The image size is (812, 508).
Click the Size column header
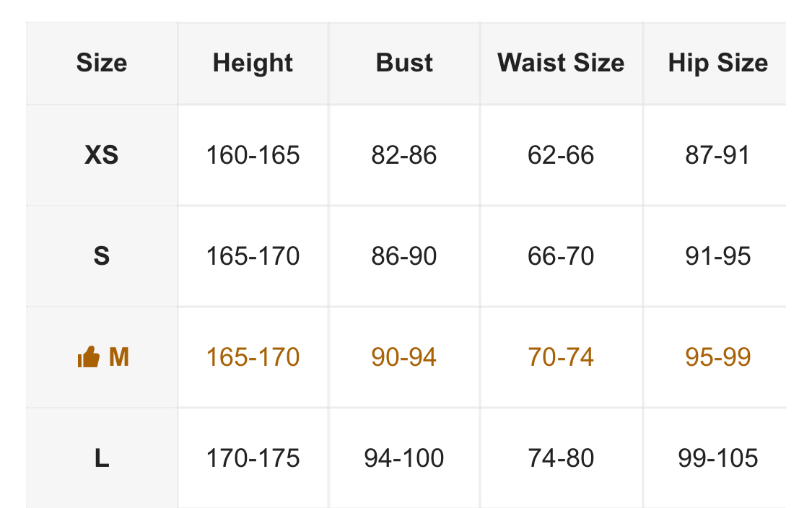pyautogui.click(x=102, y=63)
